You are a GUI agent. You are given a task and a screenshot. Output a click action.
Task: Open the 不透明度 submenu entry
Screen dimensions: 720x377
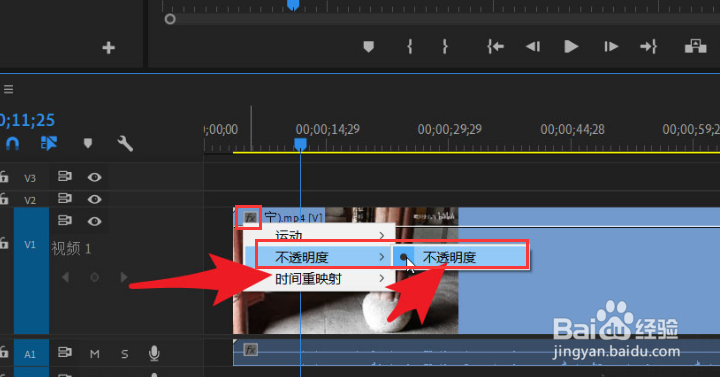319,257
